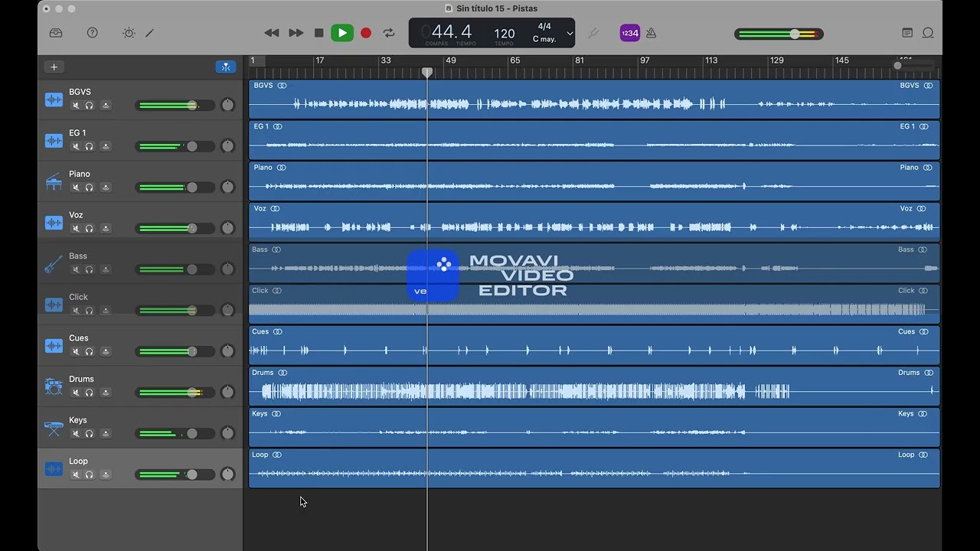Open the LCD display mode dropdown arrow
This screenshot has height=551, width=980.
570,33
